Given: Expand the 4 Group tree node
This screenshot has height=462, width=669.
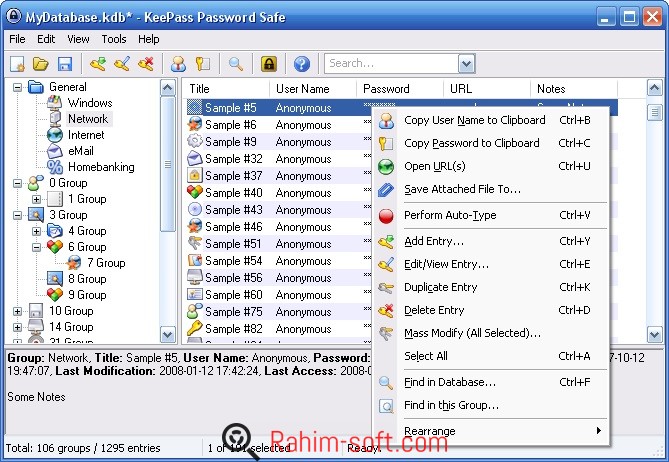Looking at the screenshot, I should [36, 231].
